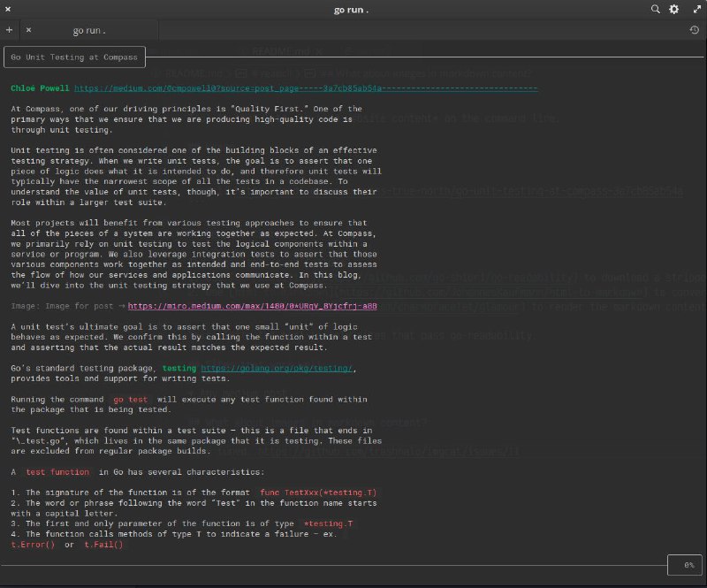This screenshot has height=588, width=707.
Task: Click 'func TestXxx(*testing.T)' code snippet
Action: click(318, 493)
